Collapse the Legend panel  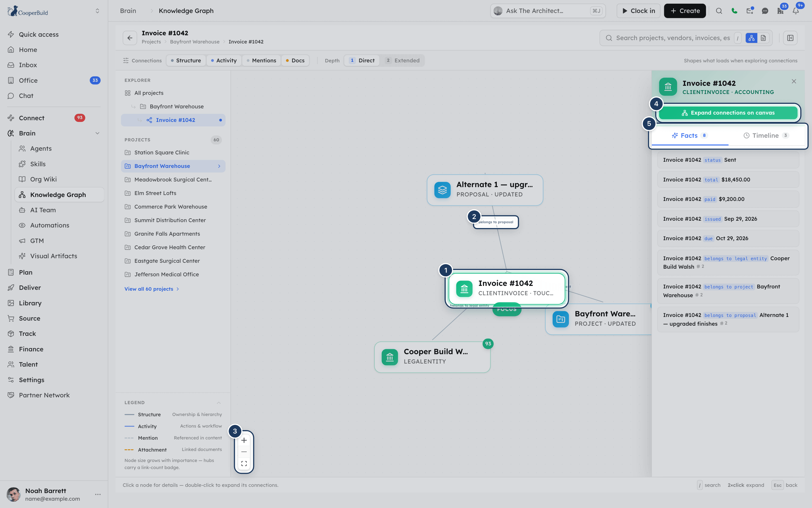pyautogui.click(x=219, y=402)
